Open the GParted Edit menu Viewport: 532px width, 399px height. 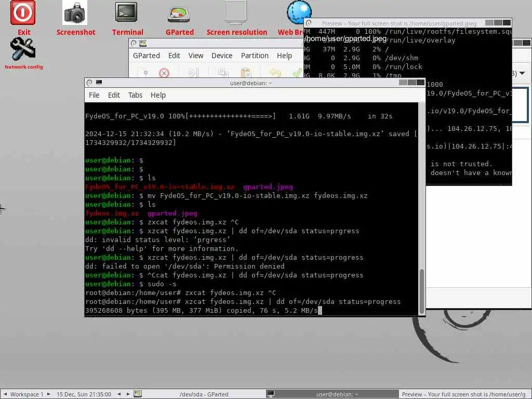[174, 55]
